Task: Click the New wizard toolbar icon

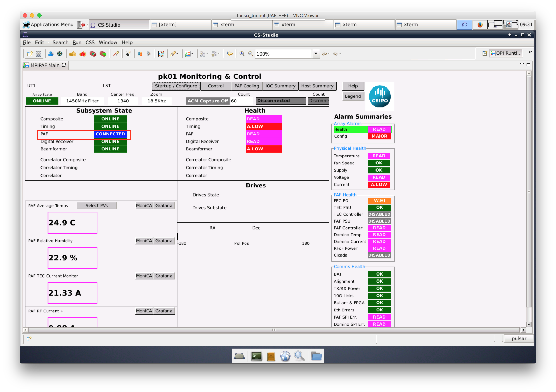Action: coord(30,54)
